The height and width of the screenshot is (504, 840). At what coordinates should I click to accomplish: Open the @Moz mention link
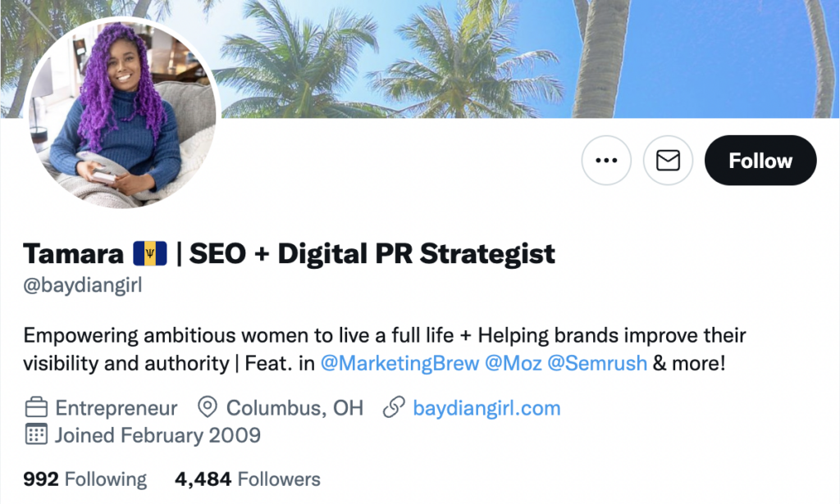pyautogui.click(x=514, y=363)
